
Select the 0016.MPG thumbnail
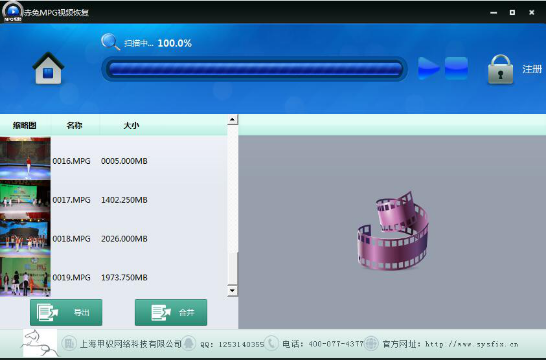(x=25, y=158)
